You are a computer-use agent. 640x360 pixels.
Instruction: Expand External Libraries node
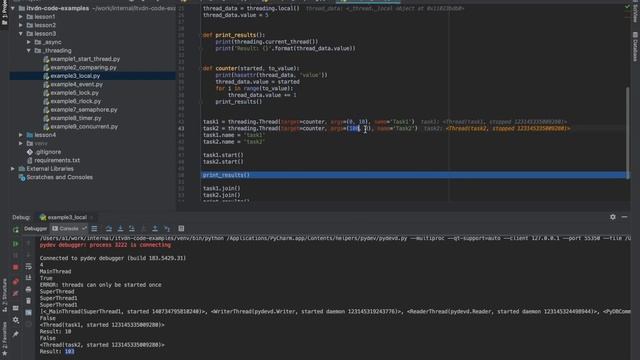[13, 169]
